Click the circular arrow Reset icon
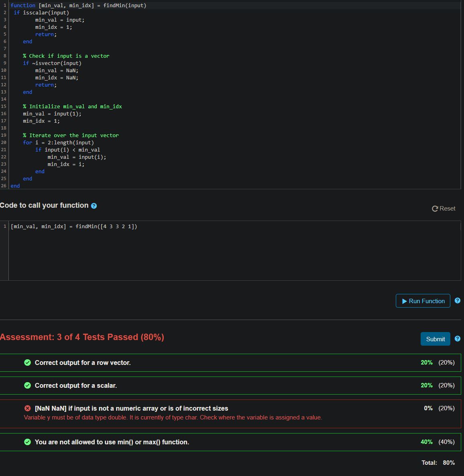Viewport: 464px width, 476px height. pos(435,209)
